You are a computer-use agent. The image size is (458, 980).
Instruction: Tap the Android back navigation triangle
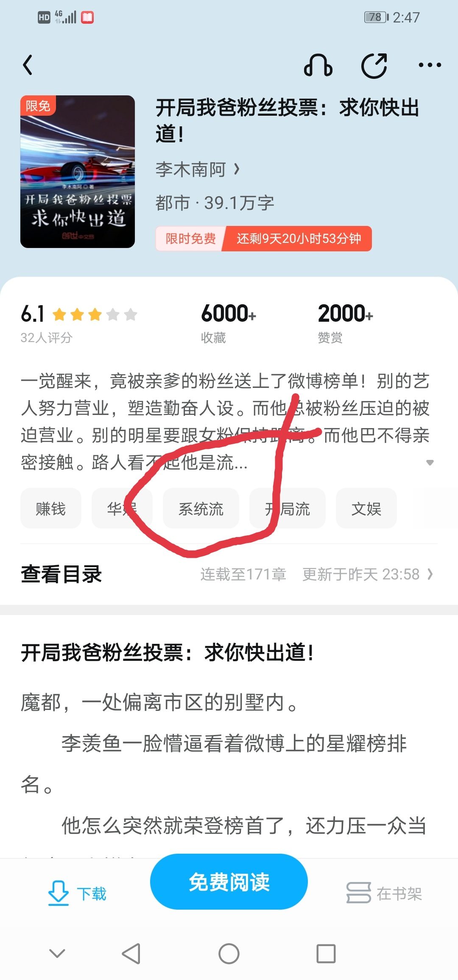pos(131,954)
